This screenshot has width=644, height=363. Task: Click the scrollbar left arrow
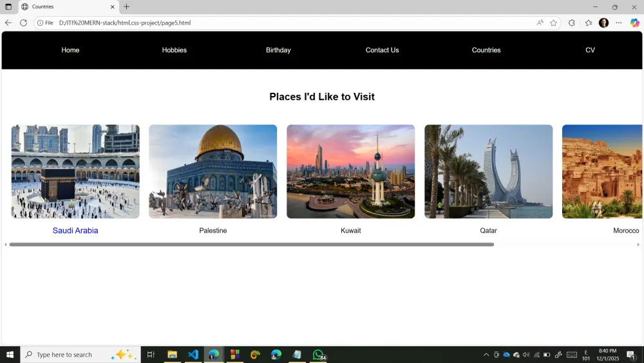click(5, 244)
